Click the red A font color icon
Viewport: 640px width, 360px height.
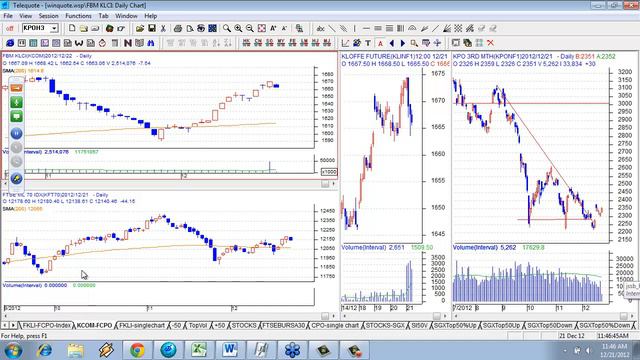click(380, 42)
